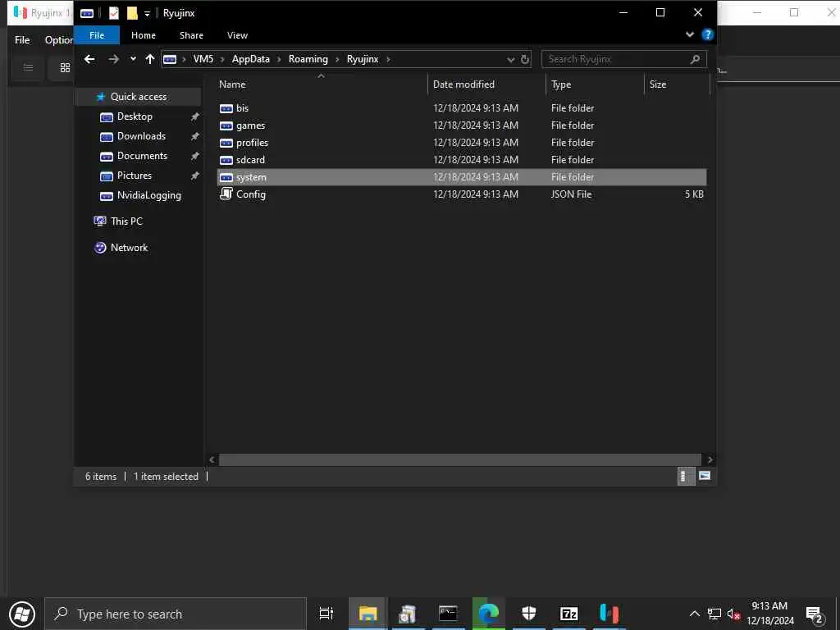
Task: Click the pin icon beside Desktop
Action: click(x=195, y=116)
